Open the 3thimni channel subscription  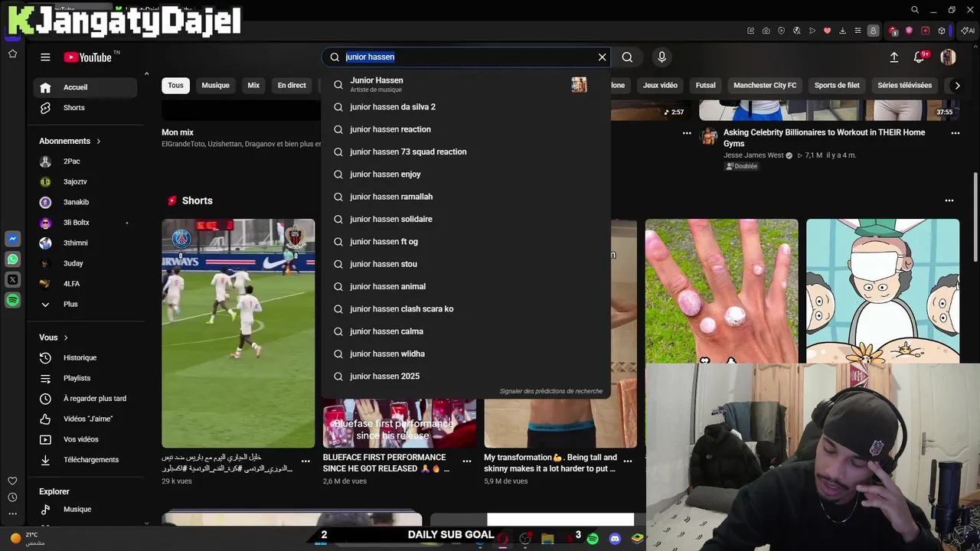[85, 243]
